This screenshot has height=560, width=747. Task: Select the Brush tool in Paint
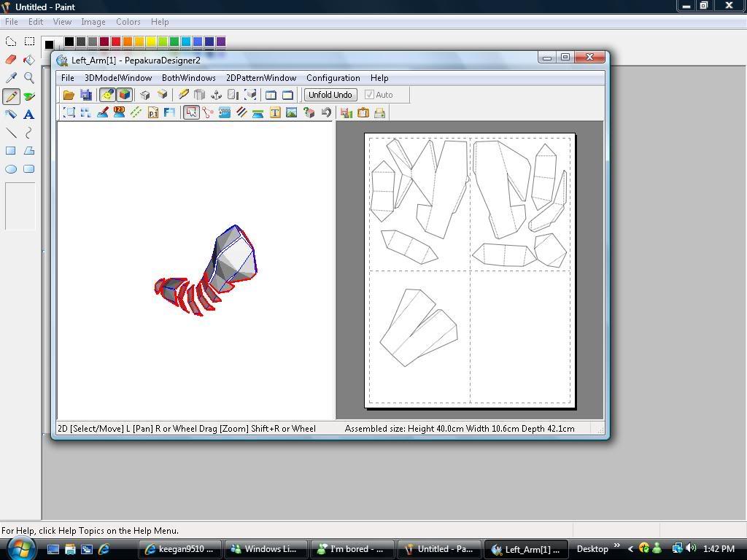pos(29,96)
